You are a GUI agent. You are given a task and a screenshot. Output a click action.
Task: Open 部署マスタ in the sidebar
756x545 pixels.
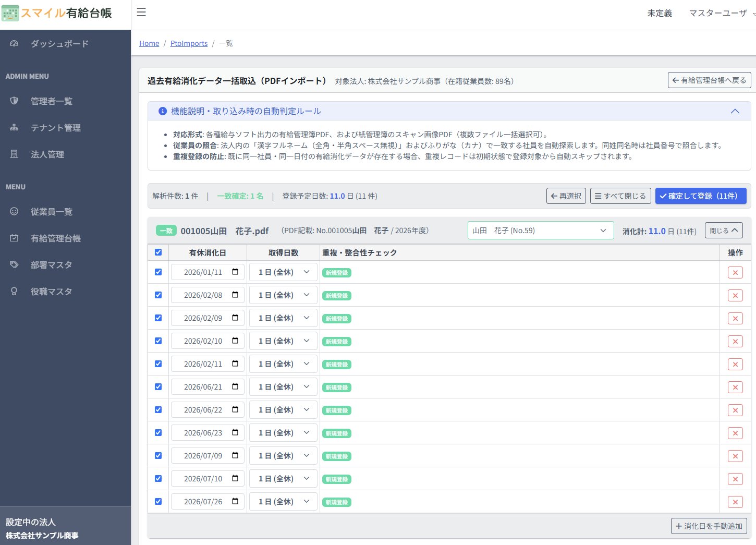click(x=65, y=265)
